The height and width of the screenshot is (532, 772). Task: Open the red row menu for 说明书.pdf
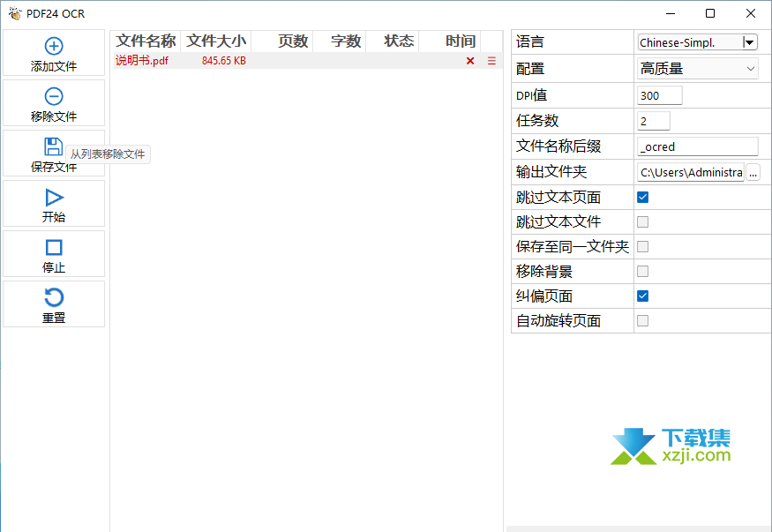491,61
